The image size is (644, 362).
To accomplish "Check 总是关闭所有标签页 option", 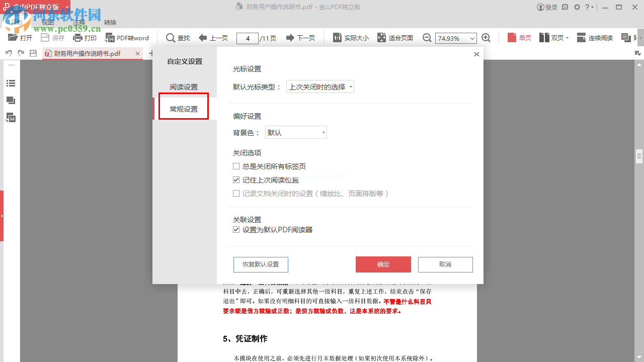I will click(236, 166).
